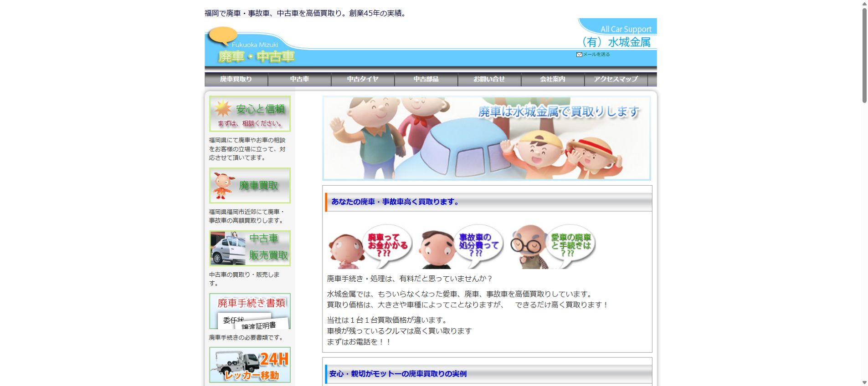Screen dimensions: 868x386
Task: Click the 廃車ってお金かかる speech bubble
Action: (388, 245)
